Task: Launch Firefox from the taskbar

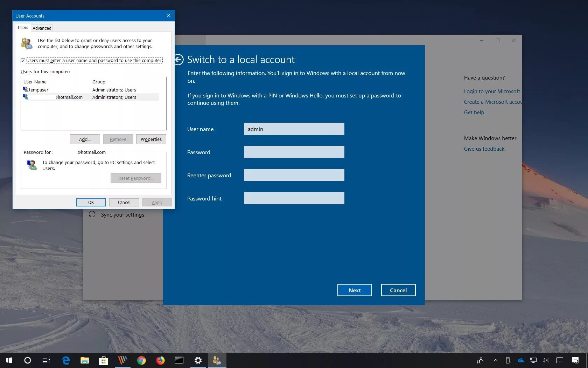Action: point(160,360)
